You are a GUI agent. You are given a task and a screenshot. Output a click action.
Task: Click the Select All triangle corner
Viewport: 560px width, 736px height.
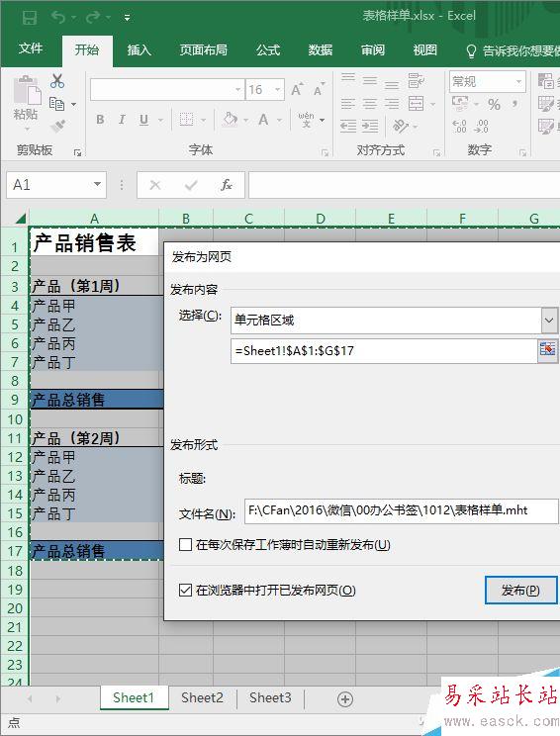[21, 219]
